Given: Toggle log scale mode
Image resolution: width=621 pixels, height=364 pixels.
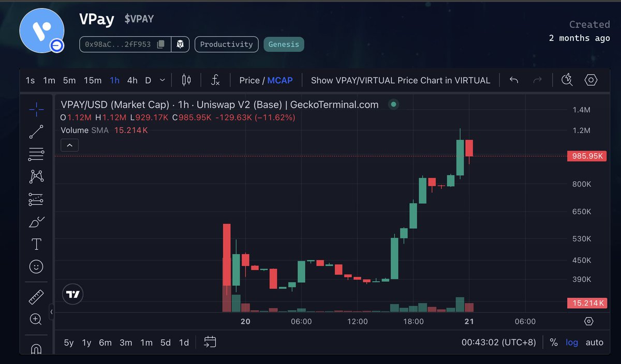Looking at the screenshot, I should point(572,342).
